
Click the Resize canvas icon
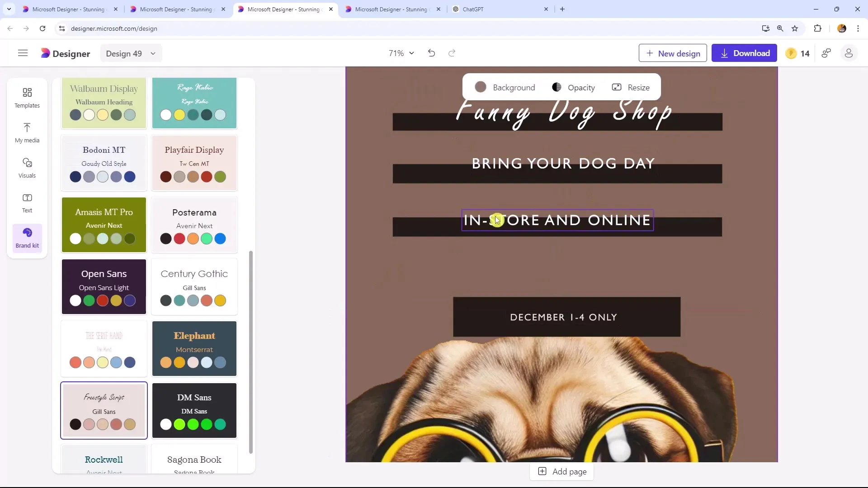click(617, 88)
